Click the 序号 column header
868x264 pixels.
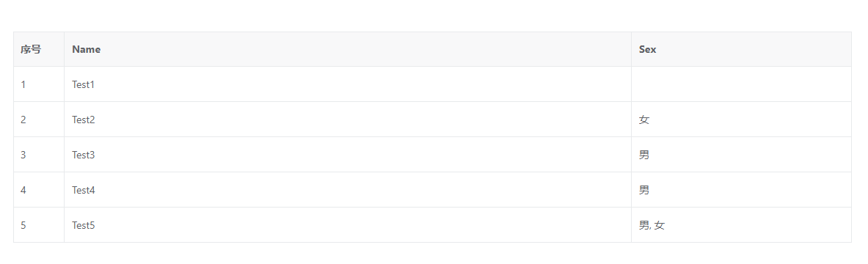click(x=39, y=49)
